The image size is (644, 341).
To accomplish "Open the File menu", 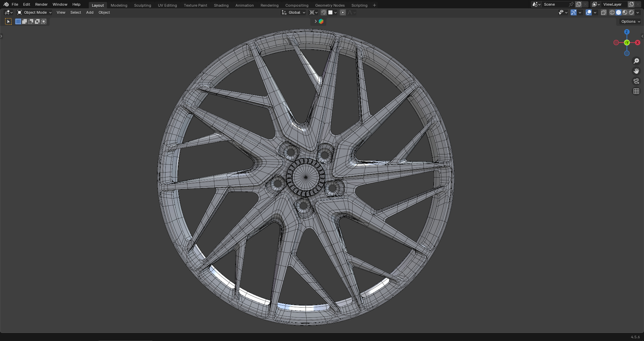I will [x=15, y=4].
